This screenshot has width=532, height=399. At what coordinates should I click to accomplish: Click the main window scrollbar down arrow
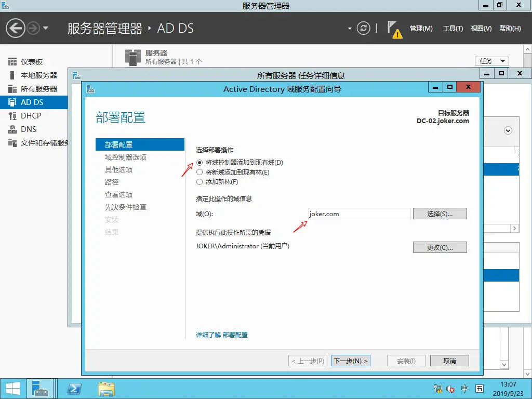tap(528, 374)
